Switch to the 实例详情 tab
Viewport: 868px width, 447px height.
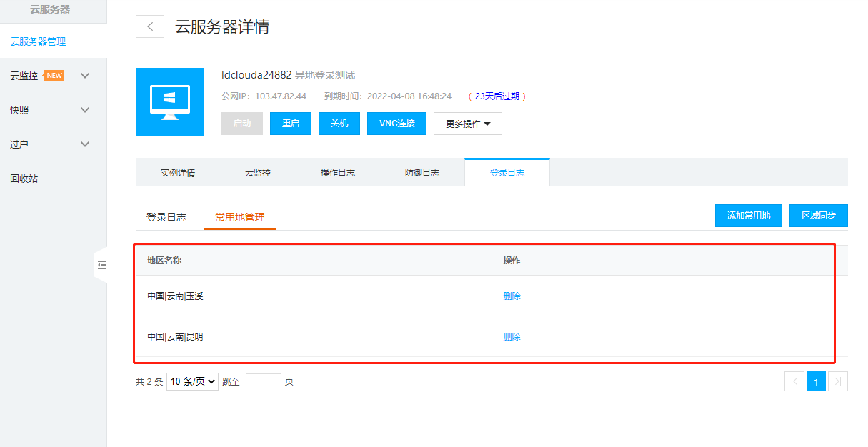[178, 173]
